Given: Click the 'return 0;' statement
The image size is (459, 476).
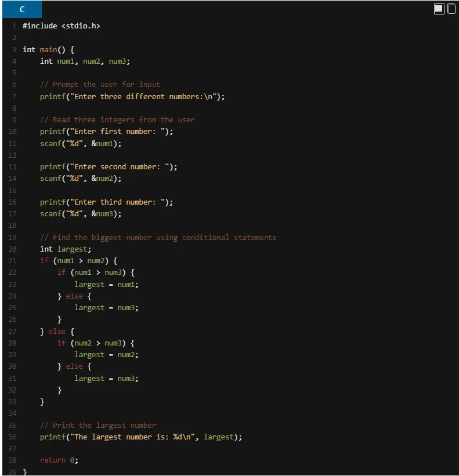Looking at the screenshot, I should pos(59,460).
